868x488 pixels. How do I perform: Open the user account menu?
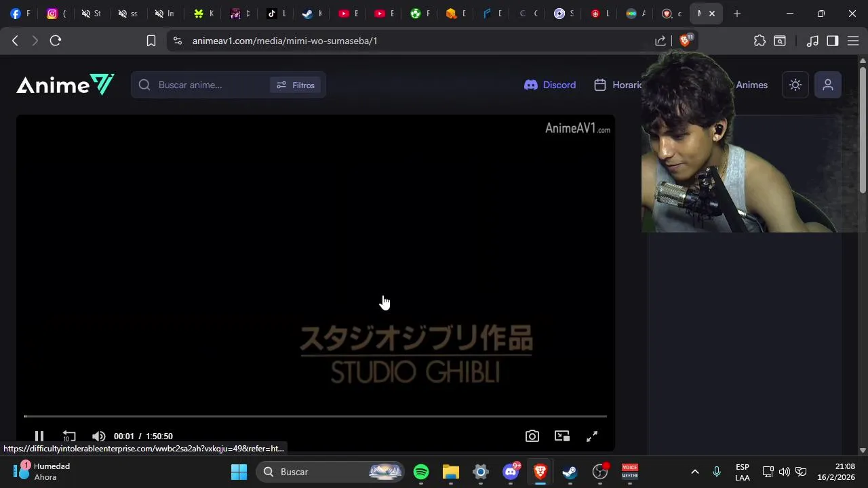click(828, 85)
